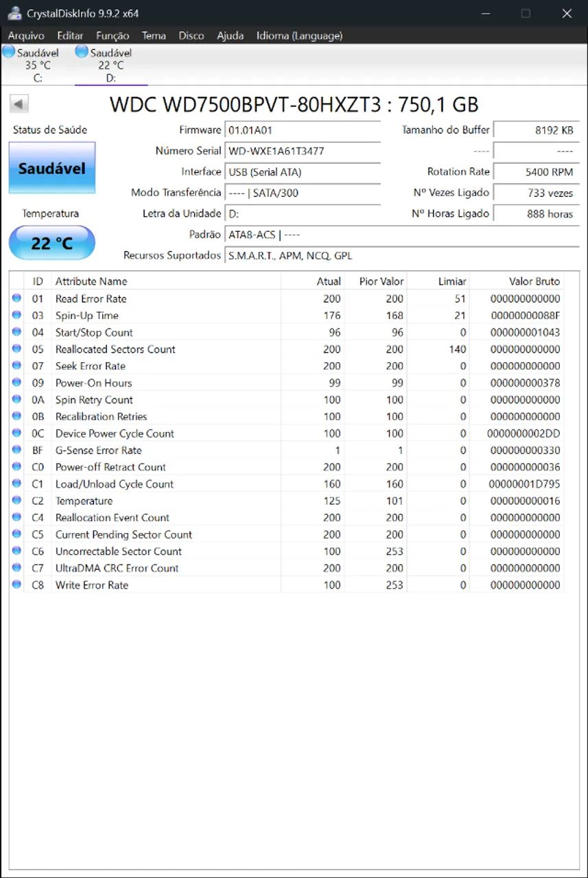Click the transfer mode field SATA/300

tap(303, 193)
